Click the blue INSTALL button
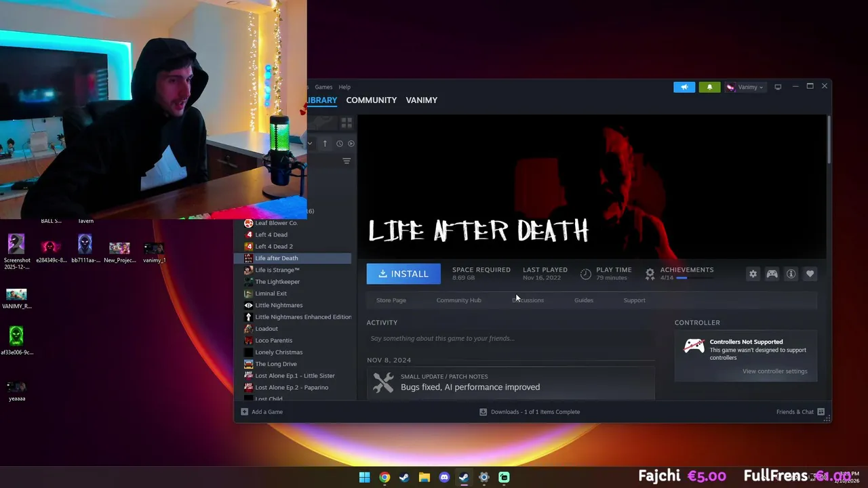 point(403,274)
